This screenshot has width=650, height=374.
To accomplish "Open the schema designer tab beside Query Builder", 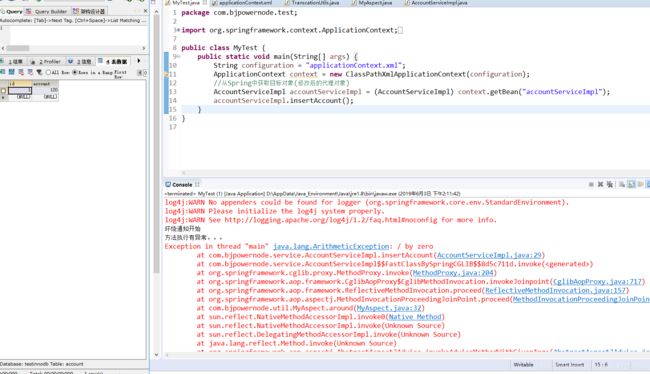I will coord(90,12).
